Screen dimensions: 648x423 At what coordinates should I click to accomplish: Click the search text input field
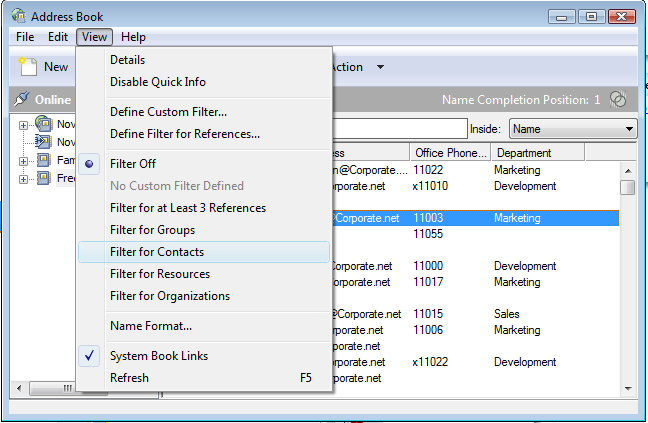400,129
